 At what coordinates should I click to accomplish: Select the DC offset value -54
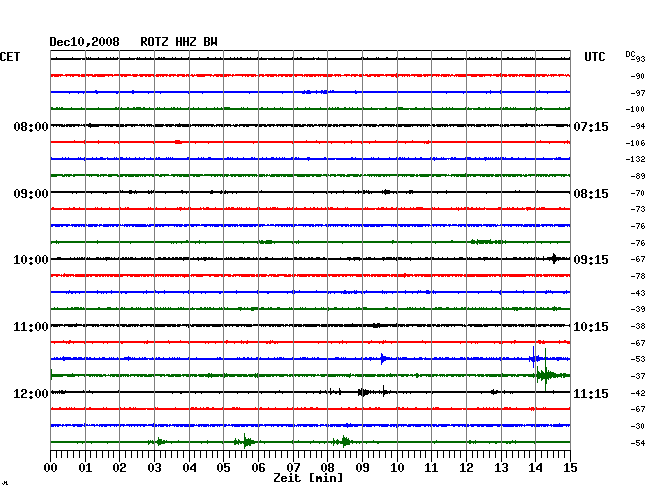point(638,443)
